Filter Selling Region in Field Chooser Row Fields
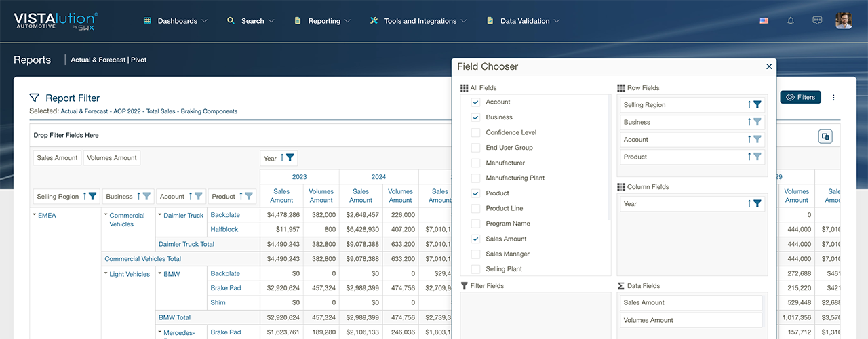868x339 pixels. point(757,105)
